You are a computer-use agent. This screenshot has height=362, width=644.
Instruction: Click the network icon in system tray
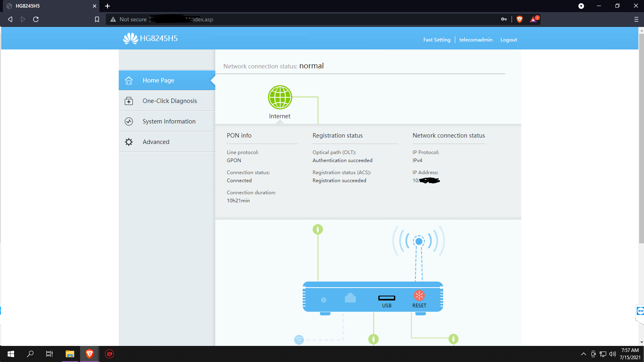[x=603, y=354]
